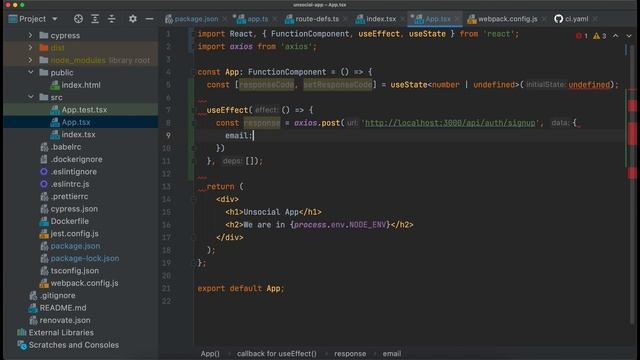Click the jest.config.js file icon
Image resolution: width=640 pixels, height=360 pixels.
coord(44,233)
